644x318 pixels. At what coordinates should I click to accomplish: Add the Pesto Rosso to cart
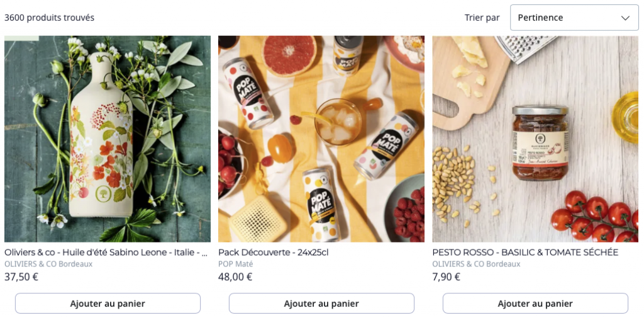pos(535,304)
